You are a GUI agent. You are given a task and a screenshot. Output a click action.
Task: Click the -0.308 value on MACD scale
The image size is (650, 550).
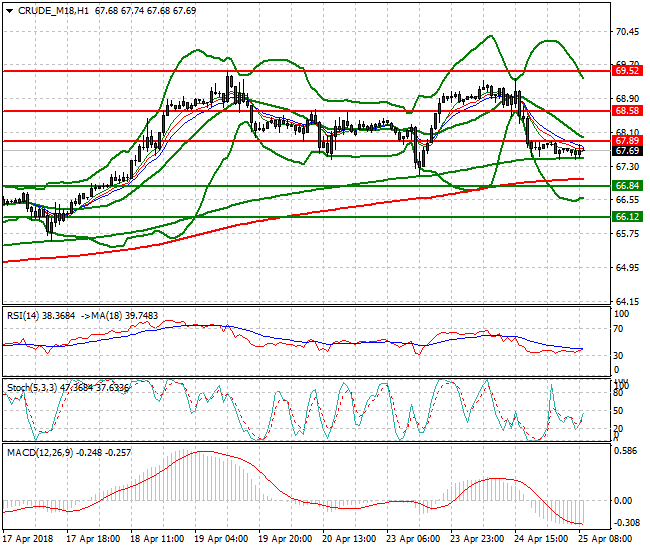coord(626,523)
